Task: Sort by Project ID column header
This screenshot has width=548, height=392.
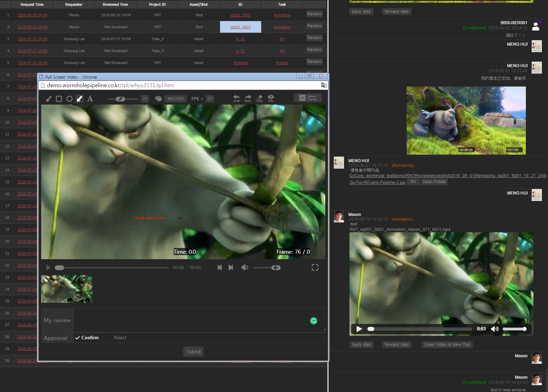Action: point(157,4)
